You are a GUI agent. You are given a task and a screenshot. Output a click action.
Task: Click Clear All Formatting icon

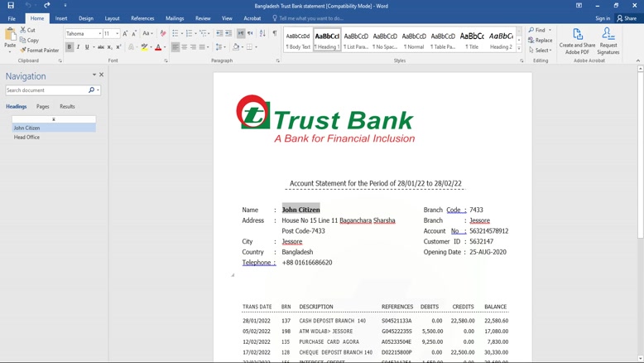[163, 34]
